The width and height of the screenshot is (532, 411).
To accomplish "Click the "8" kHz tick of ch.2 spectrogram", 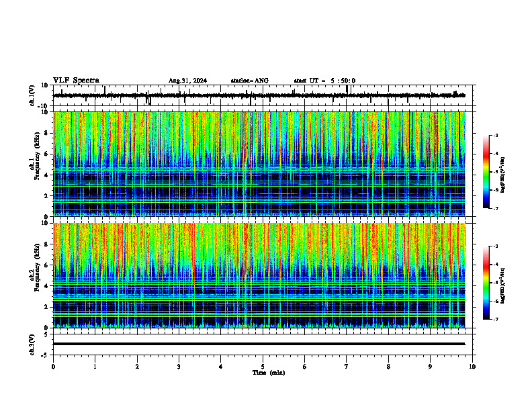I will (46, 244).
